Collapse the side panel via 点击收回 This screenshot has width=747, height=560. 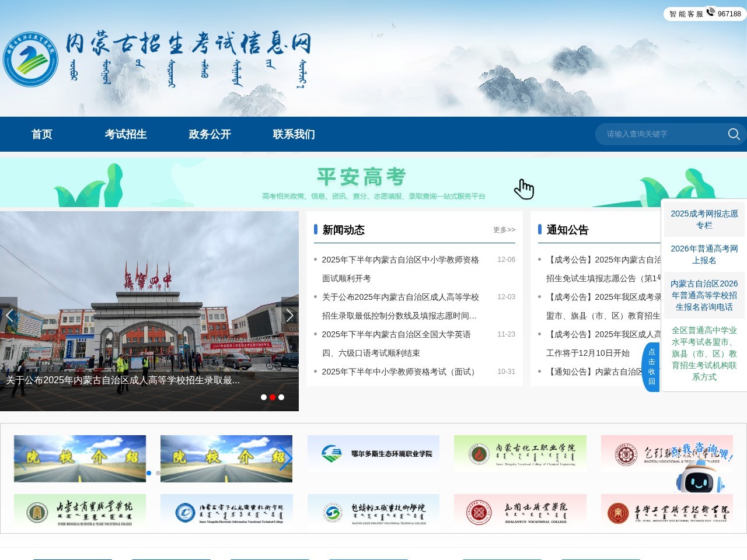(651, 367)
